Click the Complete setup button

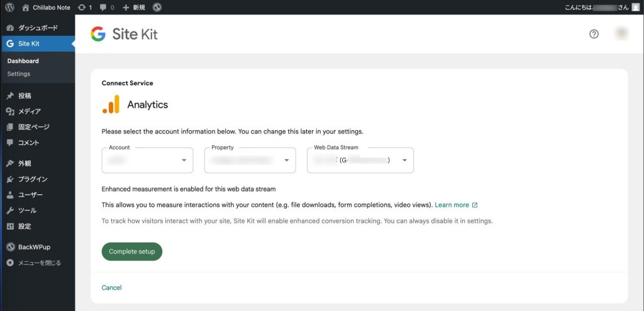pos(132,252)
